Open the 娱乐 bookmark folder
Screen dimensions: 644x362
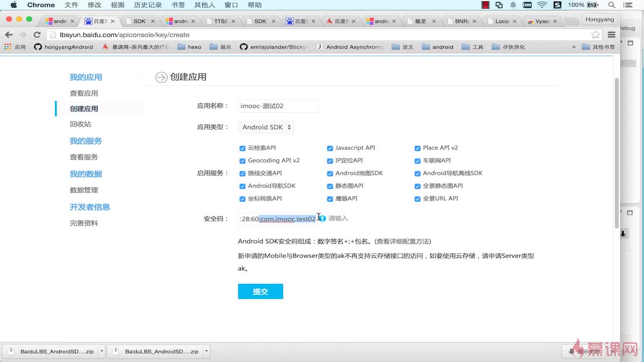pos(220,47)
